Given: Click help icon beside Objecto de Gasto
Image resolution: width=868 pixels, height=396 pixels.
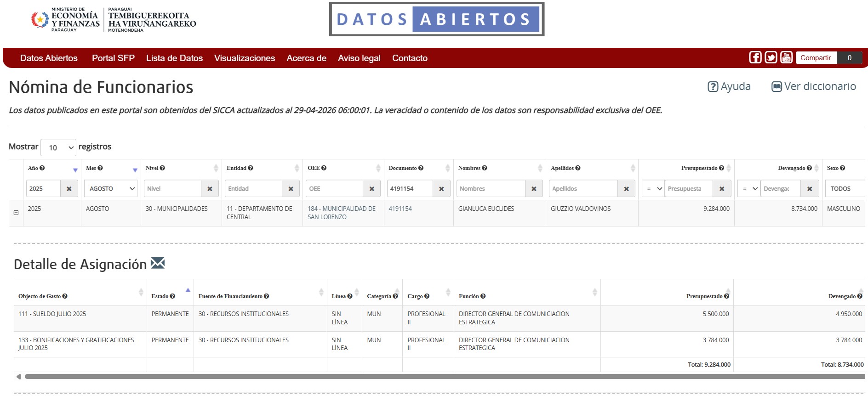Looking at the screenshot, I should point(65,296).
